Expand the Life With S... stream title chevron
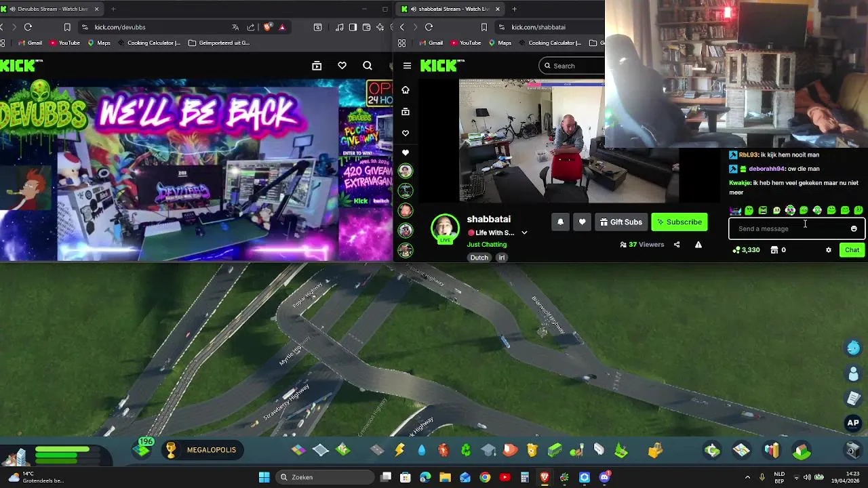The image size is (868, 488). [524, 232]
